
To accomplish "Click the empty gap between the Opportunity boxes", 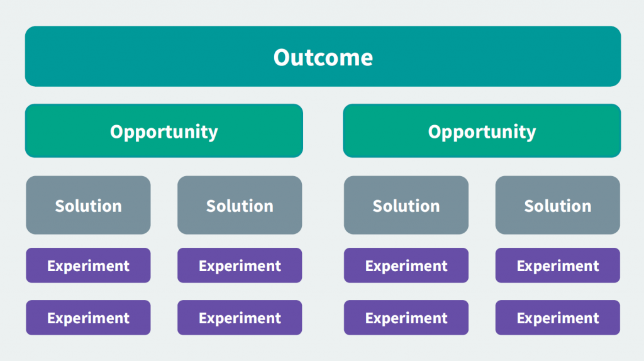I will click(323, 131).
